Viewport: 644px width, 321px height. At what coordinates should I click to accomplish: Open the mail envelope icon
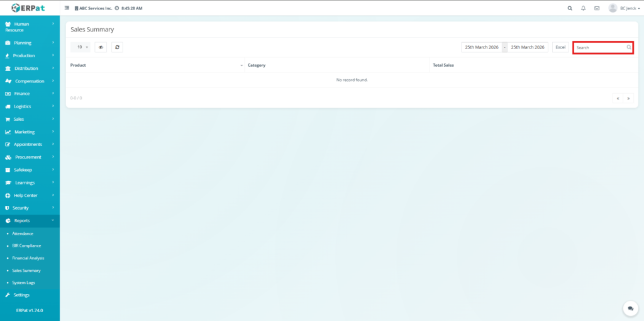coord(597,8)
